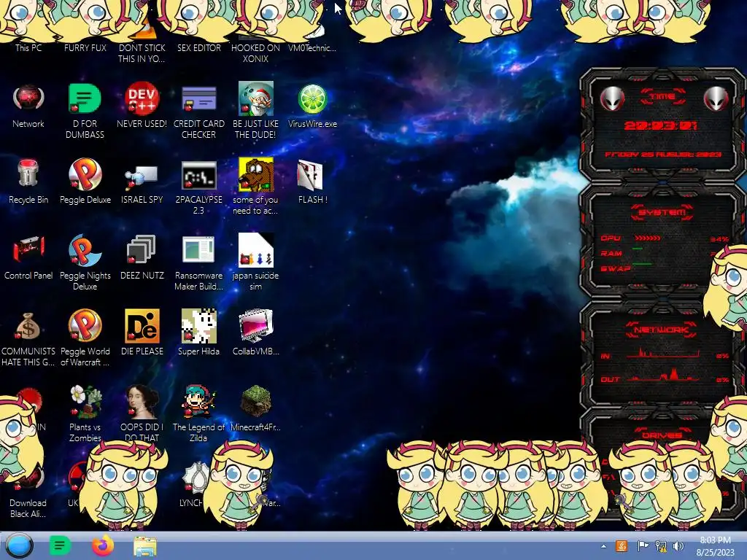The image size is (747, 560).
Task: Select the FURRY FUX label
Action: pos(85,47)
